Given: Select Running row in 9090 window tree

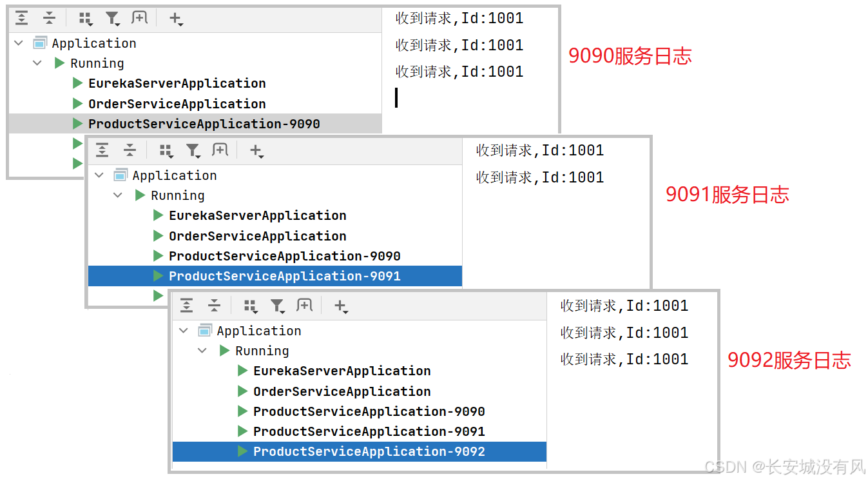Looking at the screenshot, I should pyautogui.click(x=195, y=63).
